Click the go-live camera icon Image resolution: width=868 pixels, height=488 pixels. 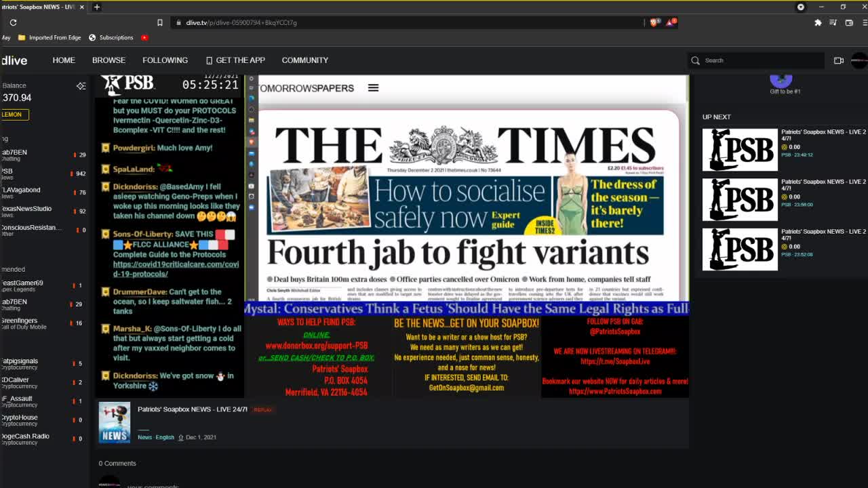[839, 60]
